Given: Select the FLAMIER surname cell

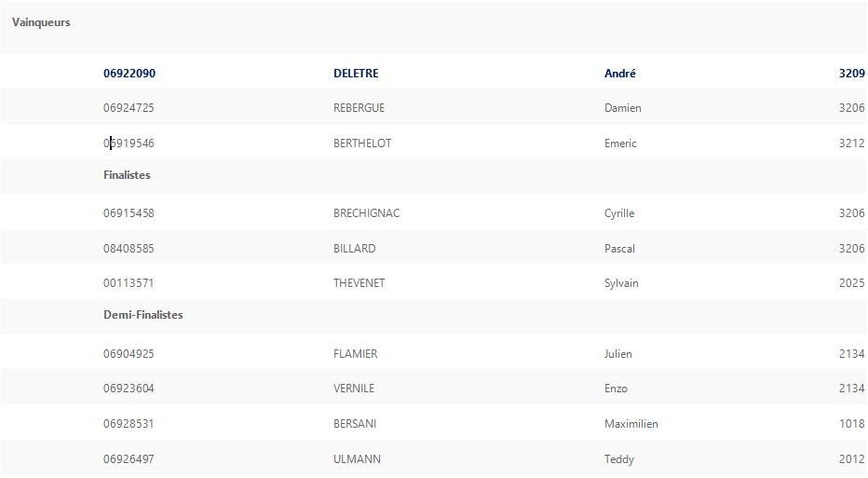Looking at the screenshot, I should (x=355, y=354).
